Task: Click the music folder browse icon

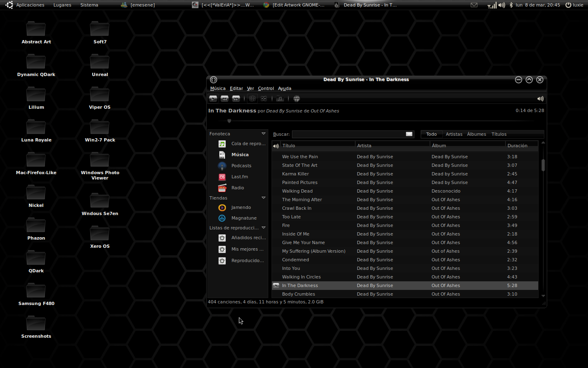Action: pos(280,99)
